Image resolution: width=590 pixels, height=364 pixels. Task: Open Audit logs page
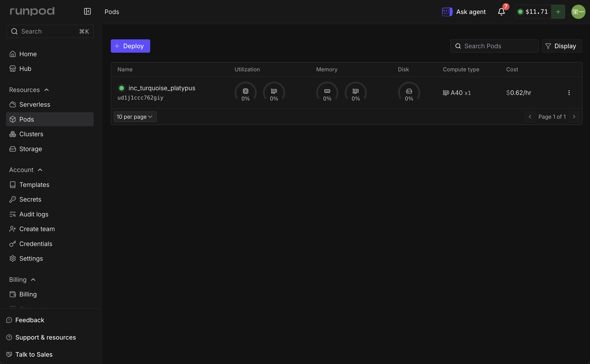tap(50, 214)
